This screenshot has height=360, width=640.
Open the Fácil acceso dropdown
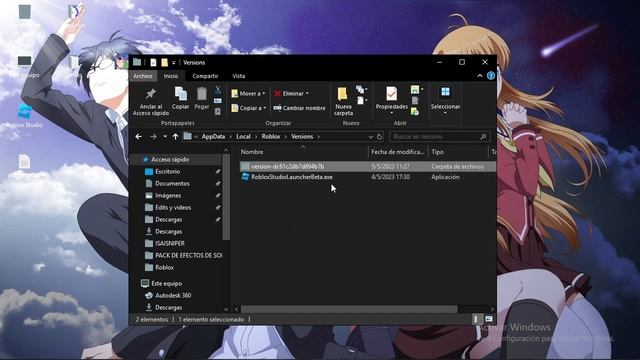coord(361,100)
